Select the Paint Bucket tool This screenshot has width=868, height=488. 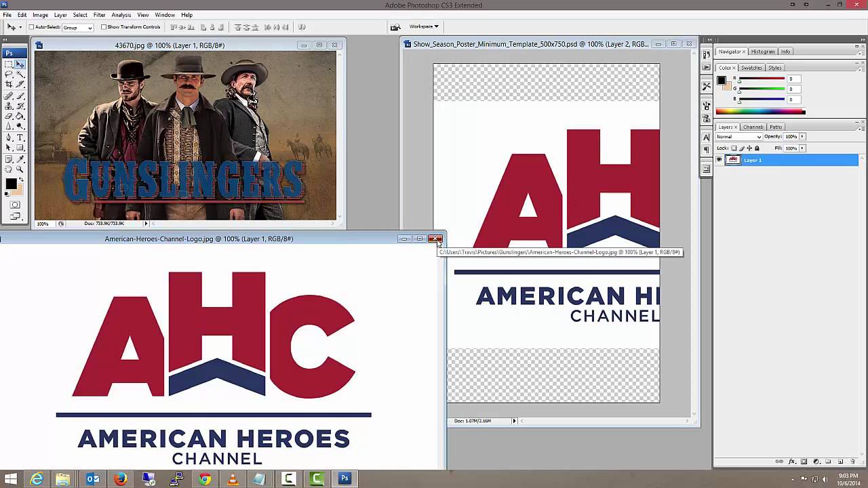coord(20,115)
